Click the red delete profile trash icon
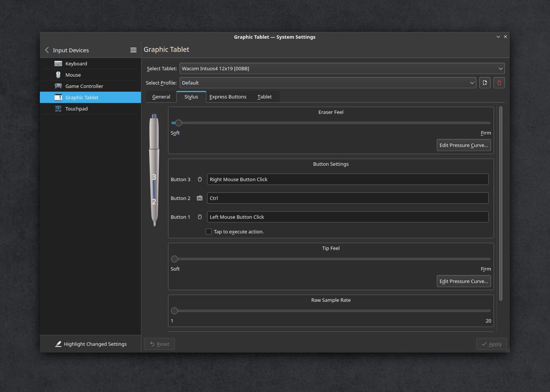Image resolution: width=550 pixels, height=392 pixels. coord(499,83)
